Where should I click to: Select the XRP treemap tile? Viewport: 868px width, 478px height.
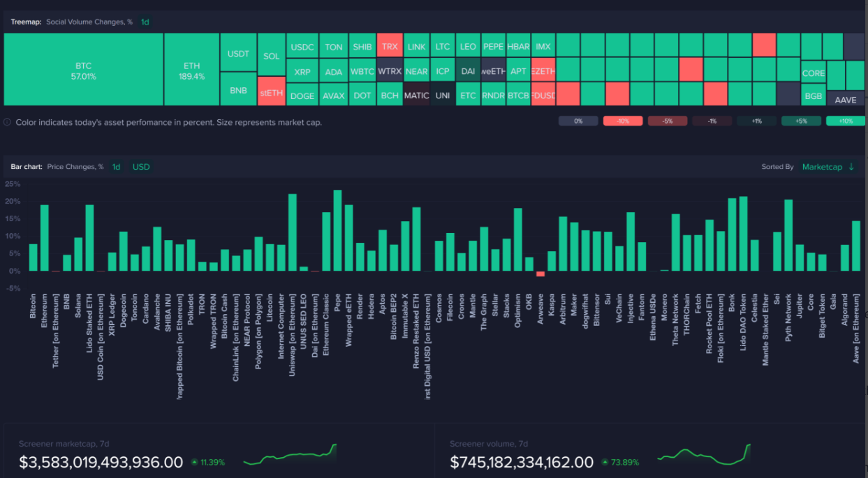point(302,71)
